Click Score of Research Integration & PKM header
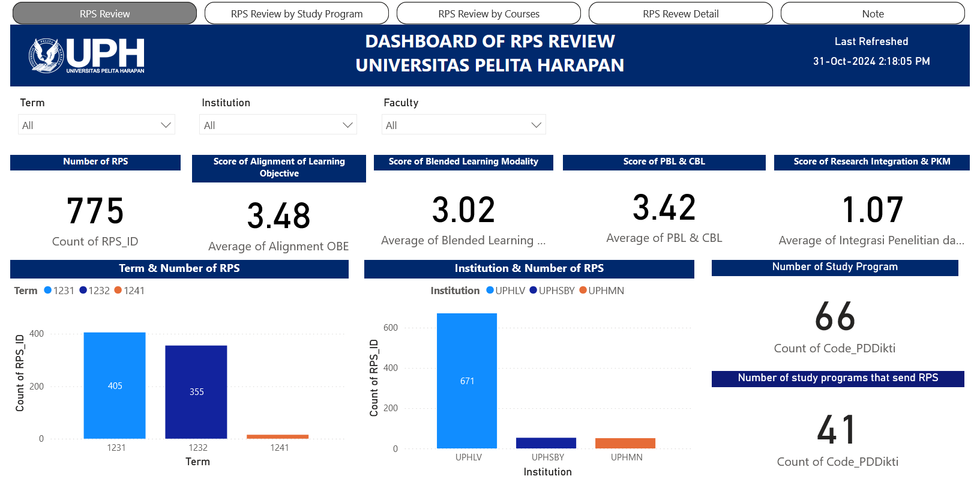The height and width of the screenshot is (479, 980). 872,162
